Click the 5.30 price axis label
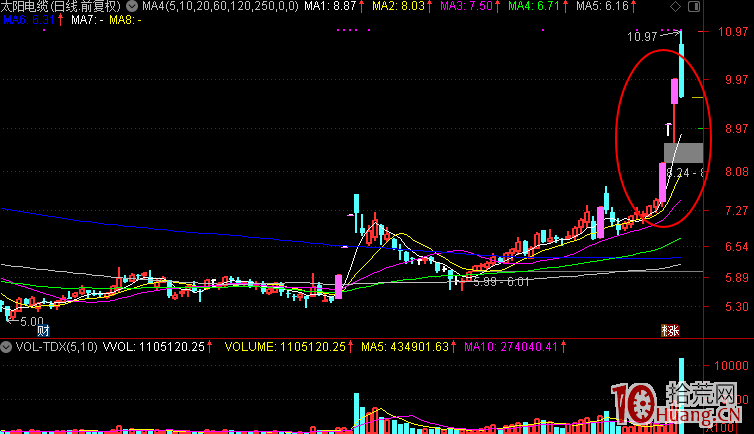754x434 pixels. coord(737,307)
